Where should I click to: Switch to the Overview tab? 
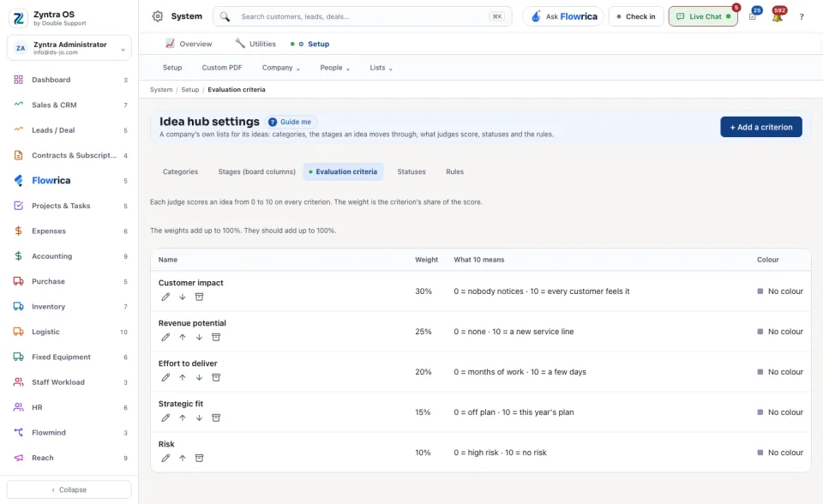coord(189,44)
